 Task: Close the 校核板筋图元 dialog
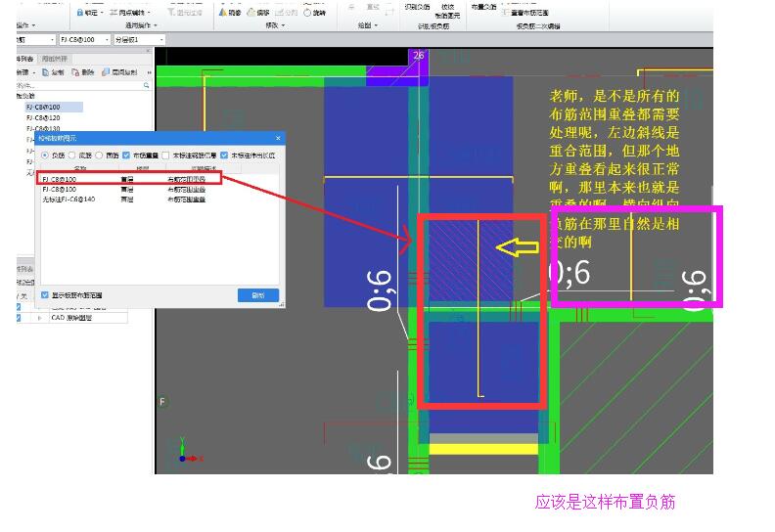click(278, 138)
